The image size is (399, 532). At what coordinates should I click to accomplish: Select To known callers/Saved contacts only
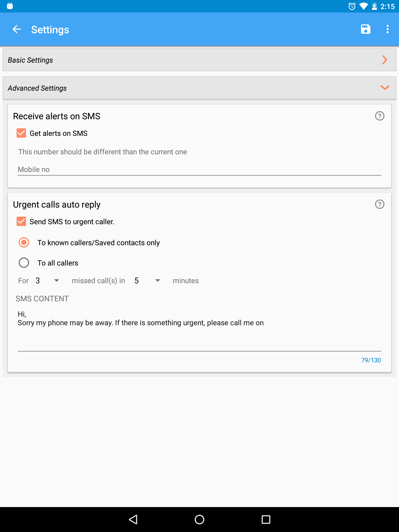[x=24, y=242]
